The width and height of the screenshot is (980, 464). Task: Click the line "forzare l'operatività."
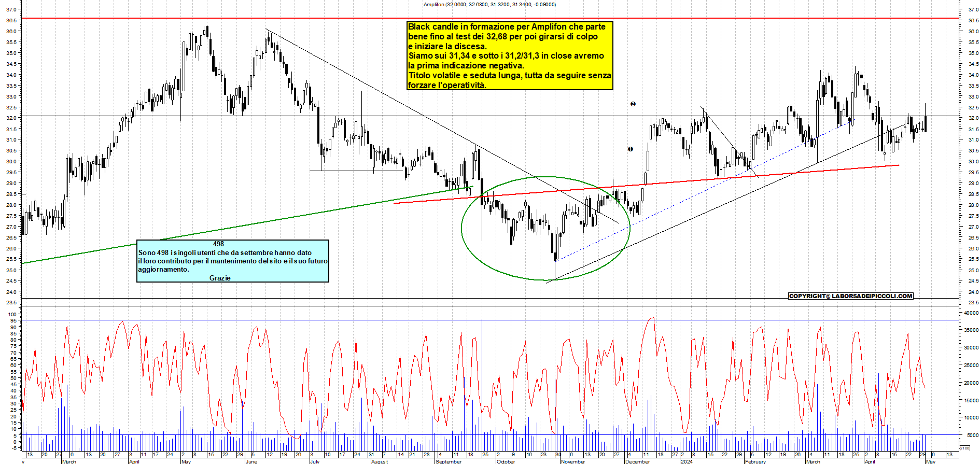coord(447,86)
